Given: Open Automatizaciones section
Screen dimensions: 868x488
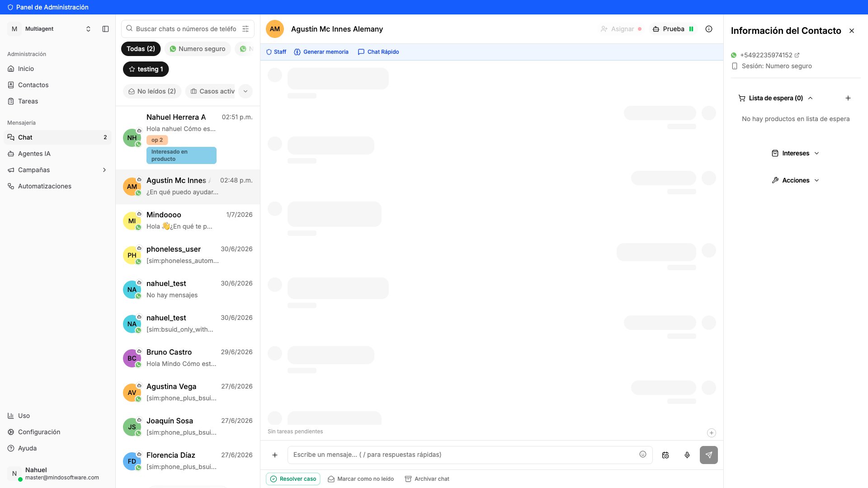Looking at the screenshot, I should click(x=58, y=186).
